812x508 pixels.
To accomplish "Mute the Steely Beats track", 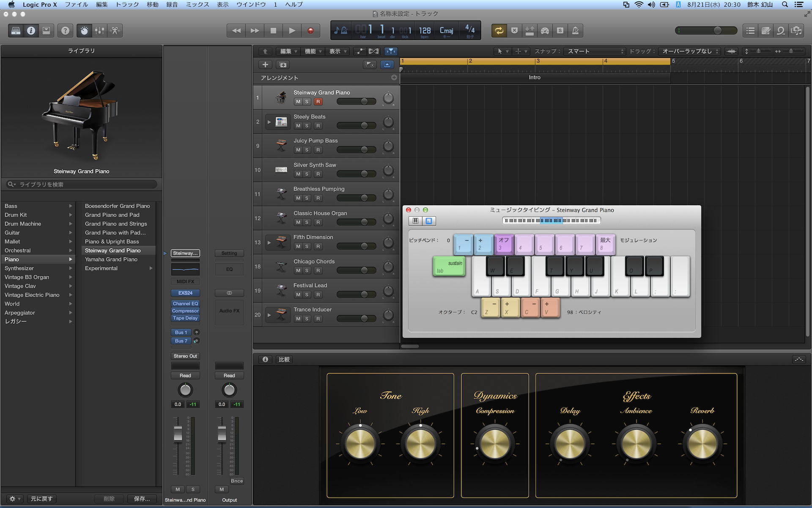I will [298, 126].
